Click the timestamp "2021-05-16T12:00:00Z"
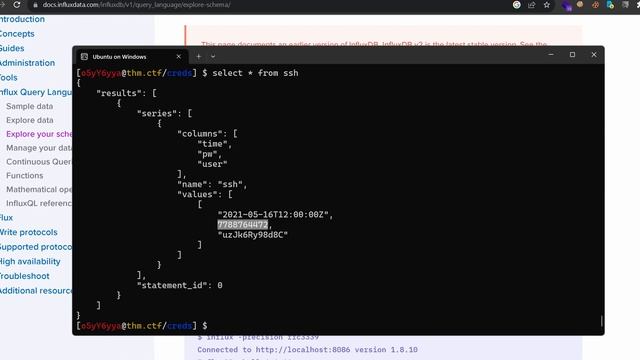The width and height of the screenshot is (640, 360). point(273,215)
